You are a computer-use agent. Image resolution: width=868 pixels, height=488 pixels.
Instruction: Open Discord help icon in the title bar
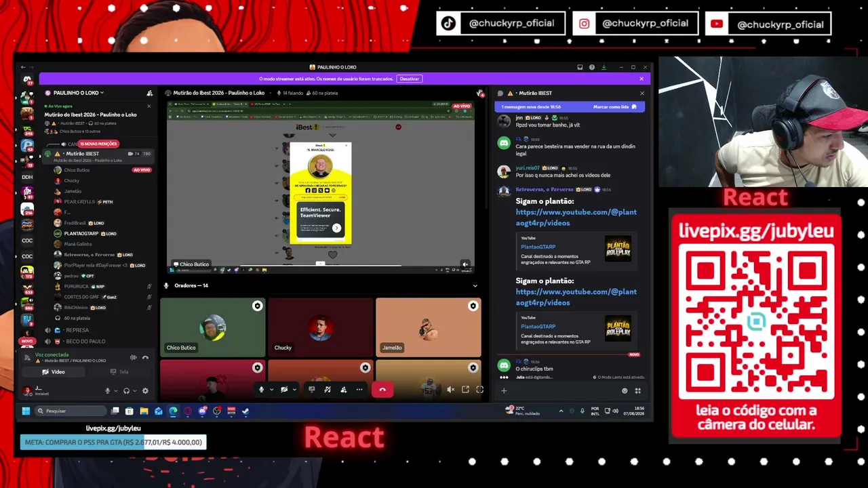point(592,67)
